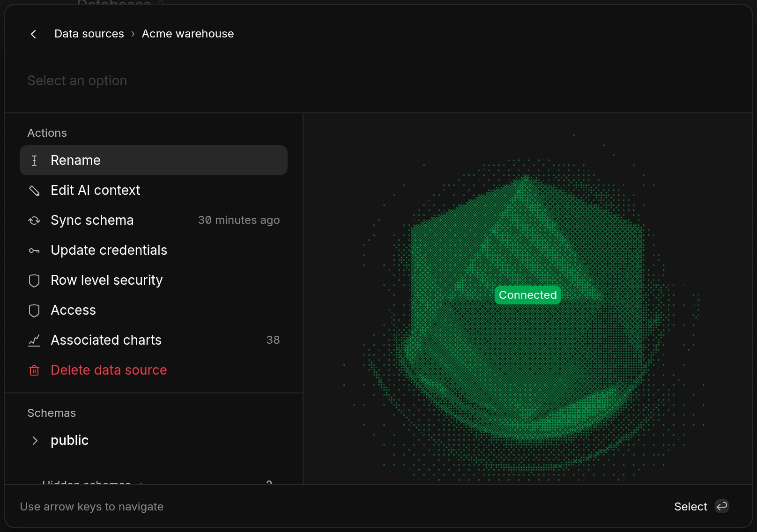Image resolution: width=757 pixels, height=532 pixels.
Task: Click the 38 count next to Associated charts
Action: (x=273, y=340)
